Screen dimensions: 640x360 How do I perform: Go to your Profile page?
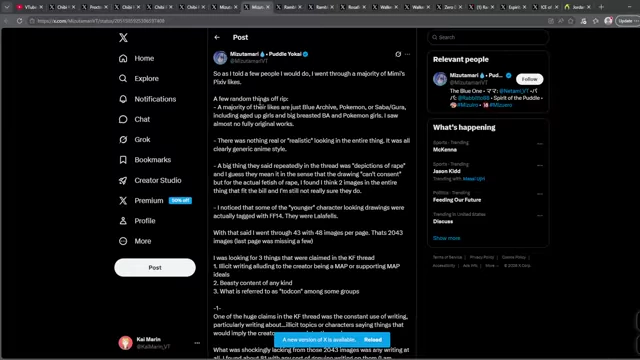click(137, 221)
